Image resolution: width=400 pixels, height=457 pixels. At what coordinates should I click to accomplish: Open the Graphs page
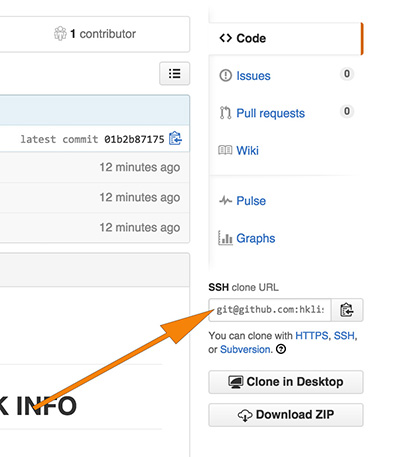click(x=256, y=238)
